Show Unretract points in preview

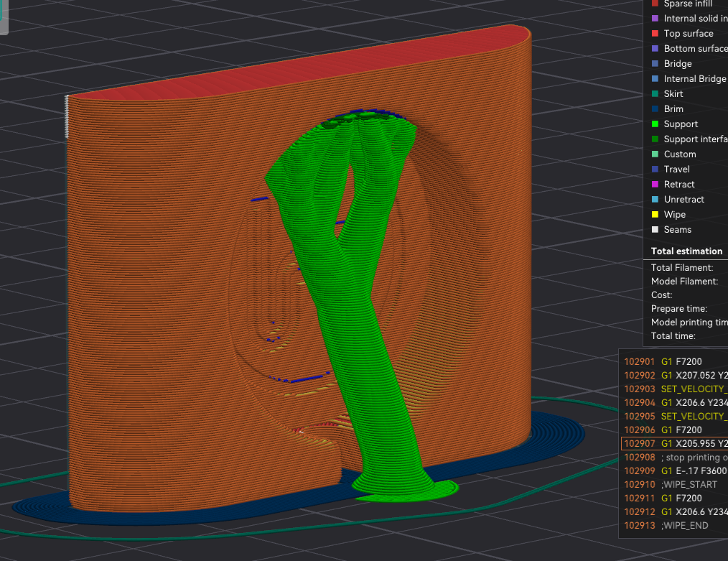[683, 200]
